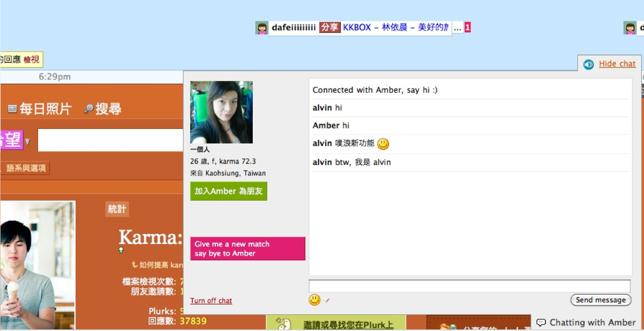The width and height of the screenshot is (644, 331).
Task: Click the green add Amber as friend button
Action: point(229,191)
